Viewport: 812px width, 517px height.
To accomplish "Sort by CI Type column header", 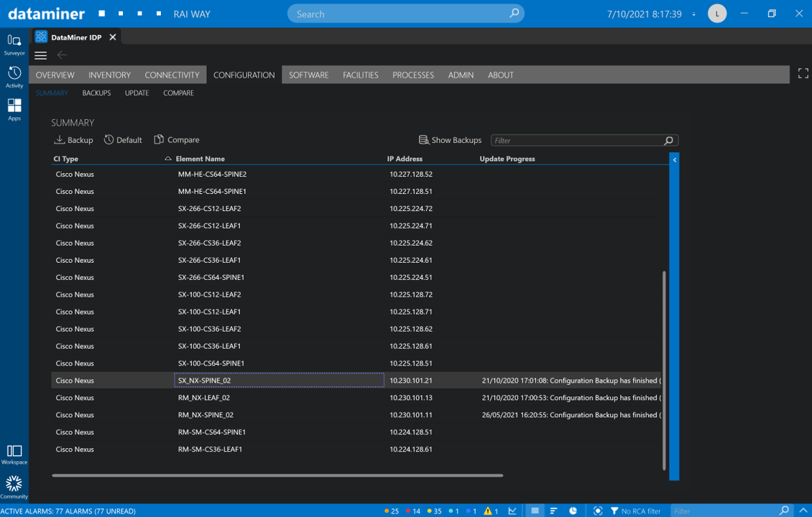I will point(66,159).
